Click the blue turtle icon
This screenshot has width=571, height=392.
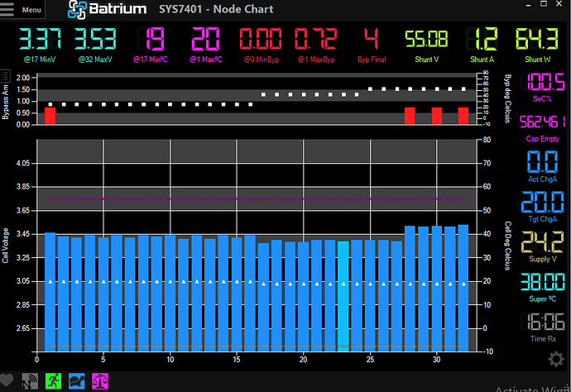pyautogui.click(x=76, y=380)
